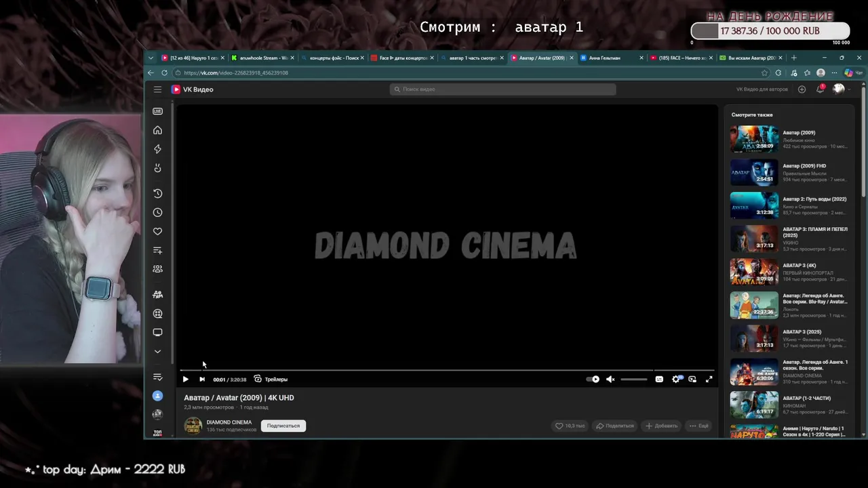Share video using Поделиться

(x=614, y=426)
